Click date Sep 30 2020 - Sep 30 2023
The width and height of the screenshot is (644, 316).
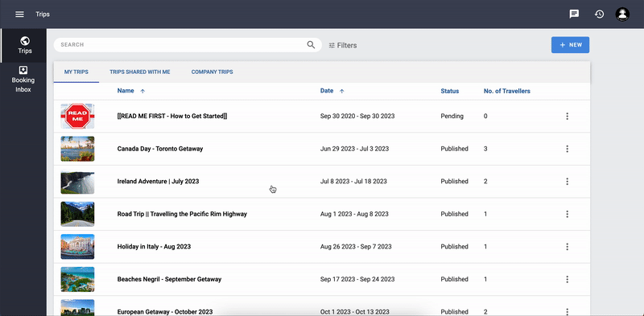point(357,116)
